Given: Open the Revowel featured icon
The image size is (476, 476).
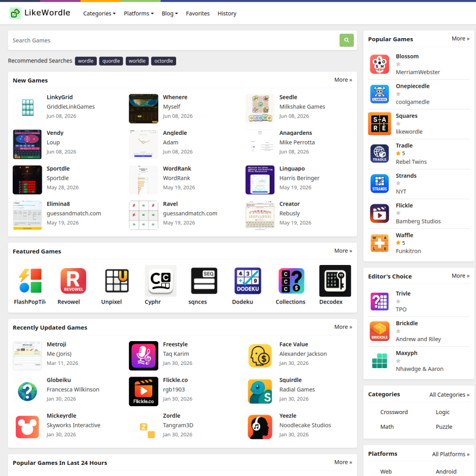Looking at the screenshot, I should [73, 280].
